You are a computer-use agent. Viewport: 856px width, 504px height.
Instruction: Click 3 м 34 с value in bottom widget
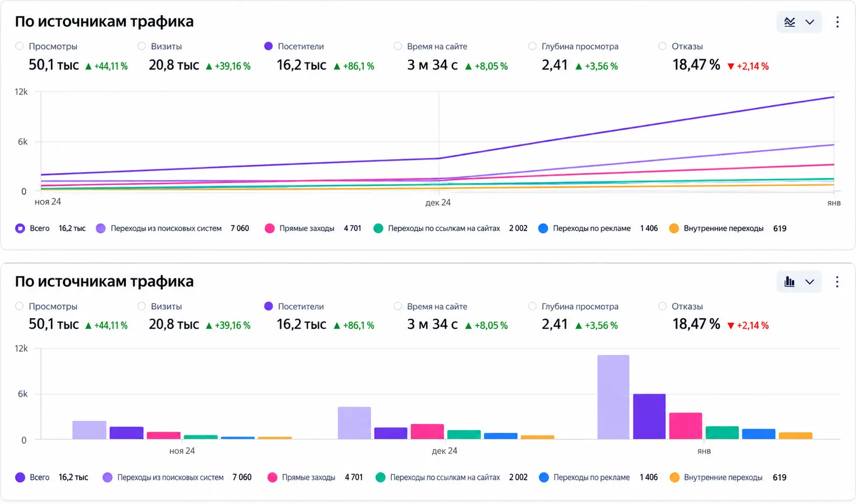click(432, 324)
